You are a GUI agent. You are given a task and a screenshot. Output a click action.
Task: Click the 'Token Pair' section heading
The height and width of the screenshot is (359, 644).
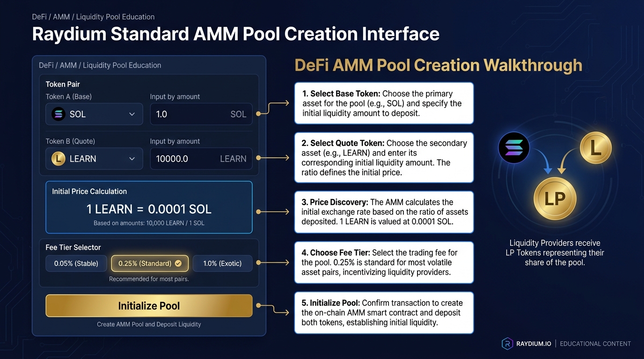point(63,84)
